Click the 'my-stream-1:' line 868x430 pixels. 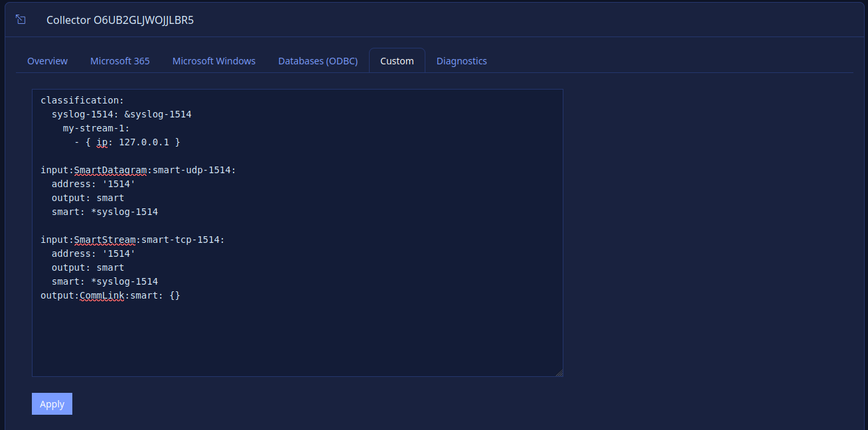pos(96,128)
